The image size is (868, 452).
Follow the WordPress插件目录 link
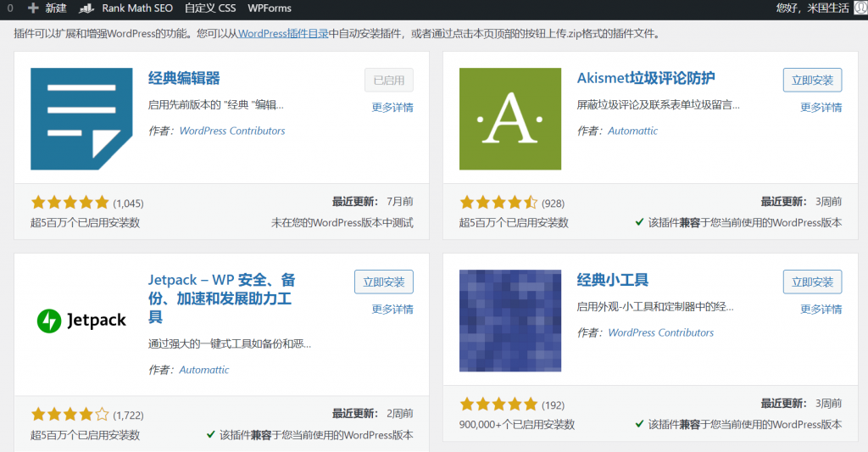coord(283,34)
